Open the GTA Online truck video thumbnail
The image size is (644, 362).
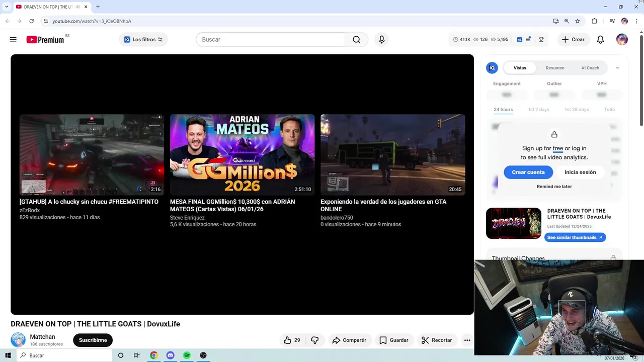pos(392,155)
